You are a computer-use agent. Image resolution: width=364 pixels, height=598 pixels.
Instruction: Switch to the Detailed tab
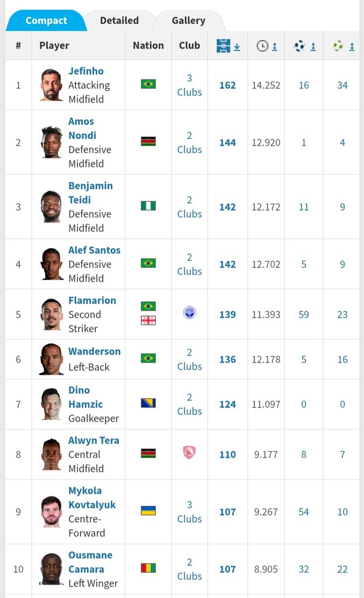click(x=119, y=20)
